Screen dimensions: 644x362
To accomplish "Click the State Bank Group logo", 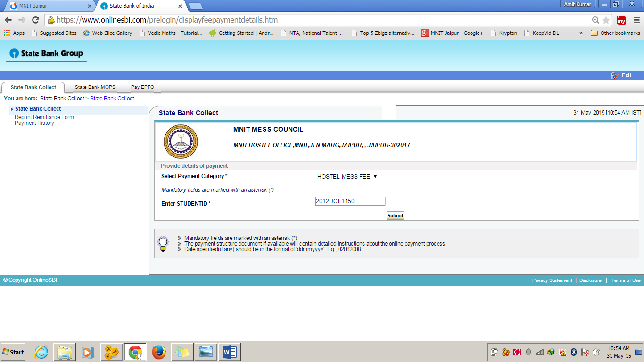I will point(46,53).
